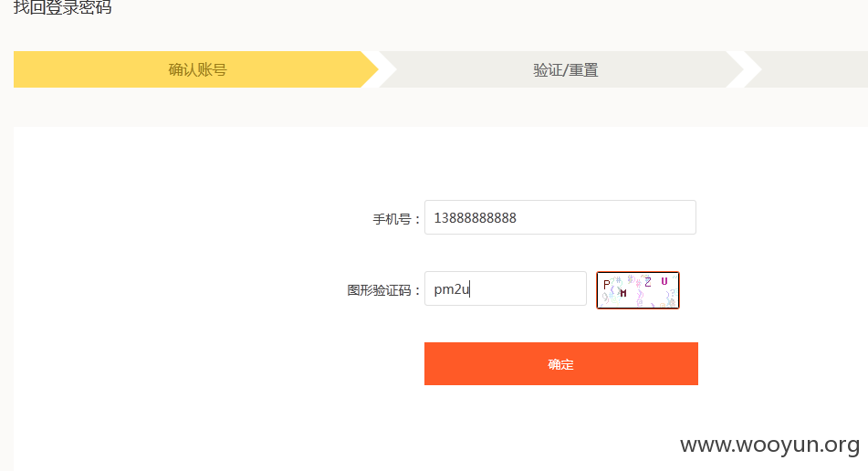Place cursor after pm2u captcha text

tap(470, 289)
